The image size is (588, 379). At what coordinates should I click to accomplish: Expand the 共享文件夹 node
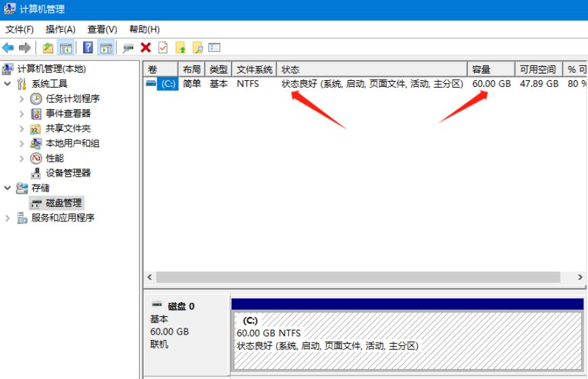[22, 128]
